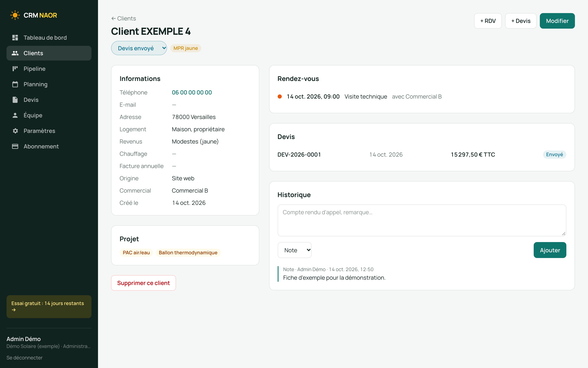Click the 15 297,50 € TTC amount

point(473,155)
